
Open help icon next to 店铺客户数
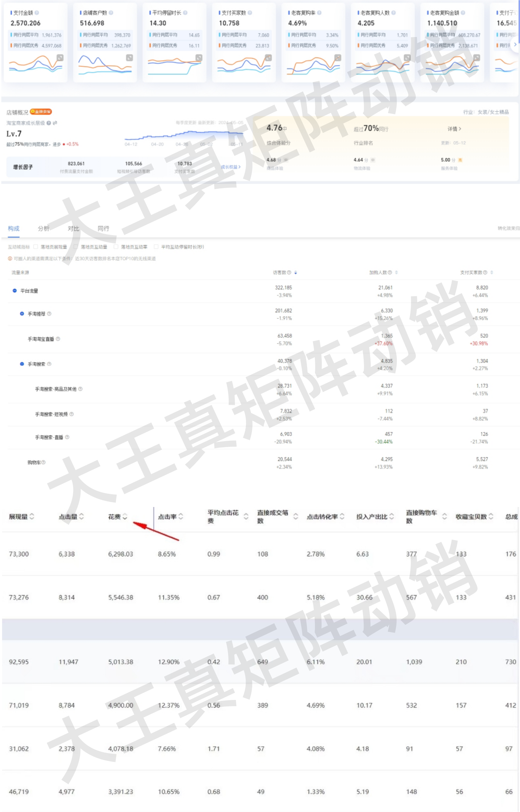coord(111,12)
